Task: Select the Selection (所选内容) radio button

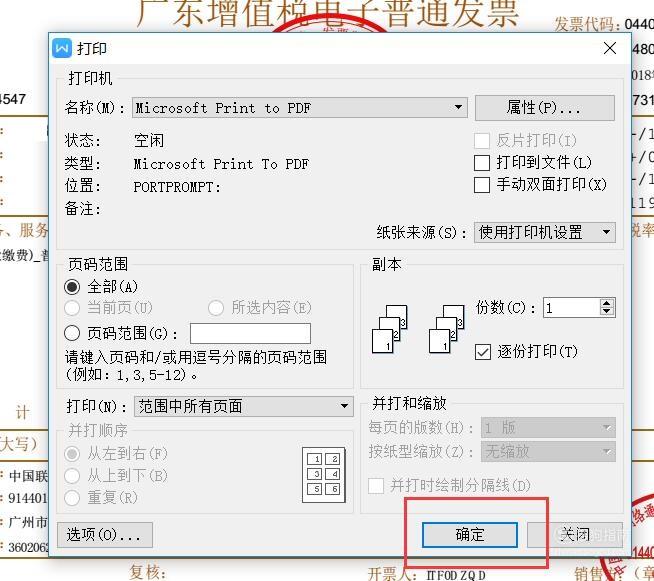Action: (216, 308)
